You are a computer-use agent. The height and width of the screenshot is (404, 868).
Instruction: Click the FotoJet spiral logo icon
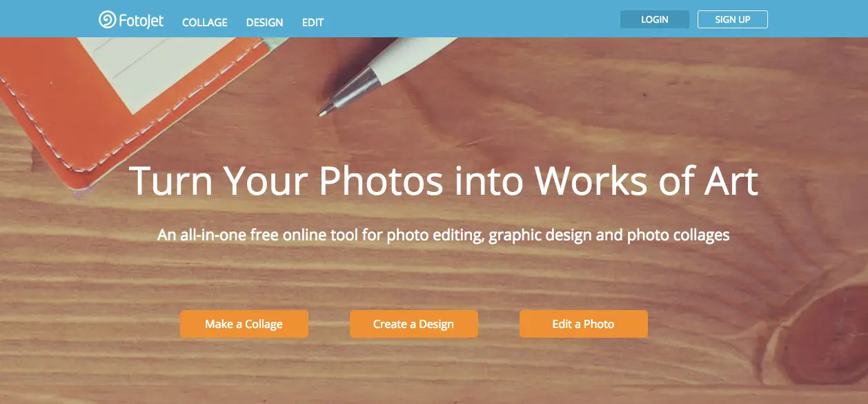(107, 19)
